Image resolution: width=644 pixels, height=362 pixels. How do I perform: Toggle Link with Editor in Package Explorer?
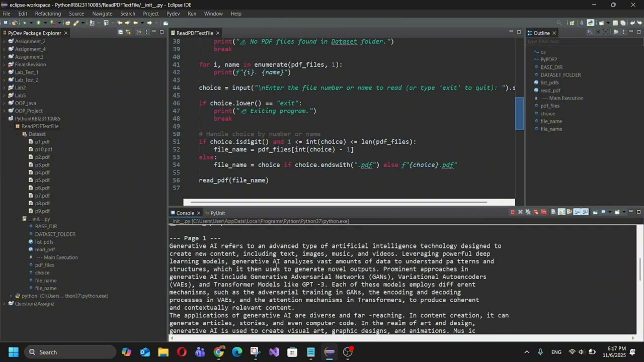coord(128,32)
